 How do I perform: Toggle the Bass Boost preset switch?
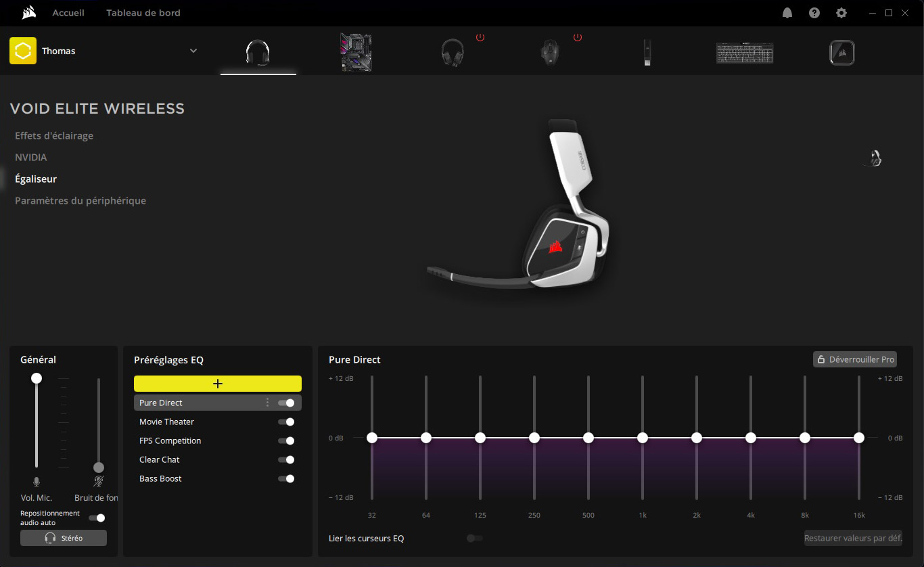click(x=286, y=478)
